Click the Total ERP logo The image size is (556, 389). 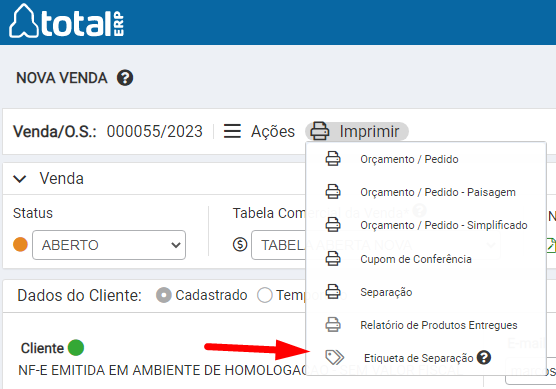67,21
